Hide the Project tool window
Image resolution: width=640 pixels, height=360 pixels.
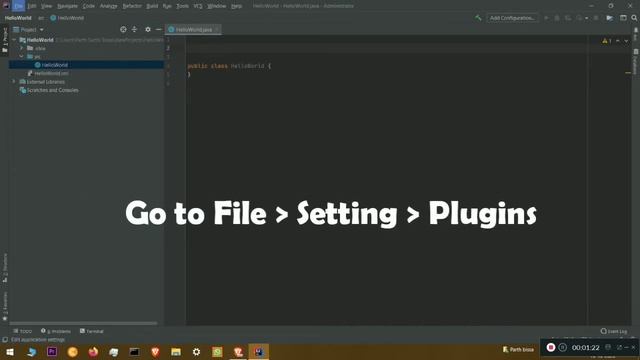click(159, 29)
